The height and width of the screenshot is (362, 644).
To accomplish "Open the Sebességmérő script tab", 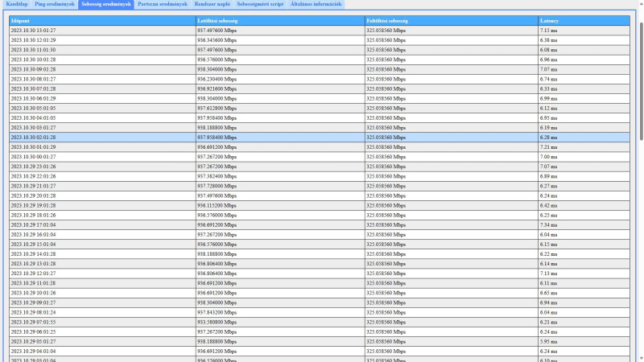I will (260, 4).
